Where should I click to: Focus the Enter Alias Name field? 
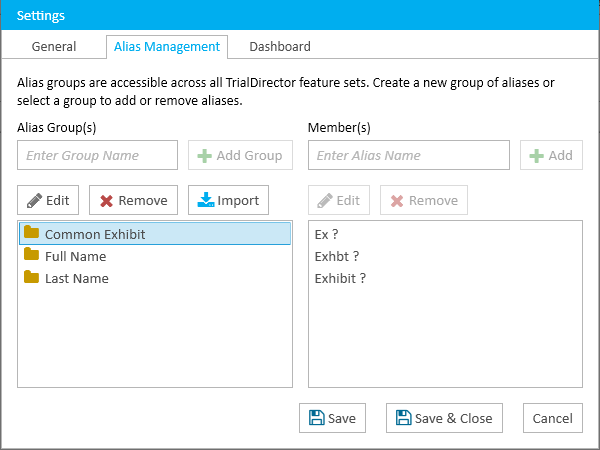(409, 155)
